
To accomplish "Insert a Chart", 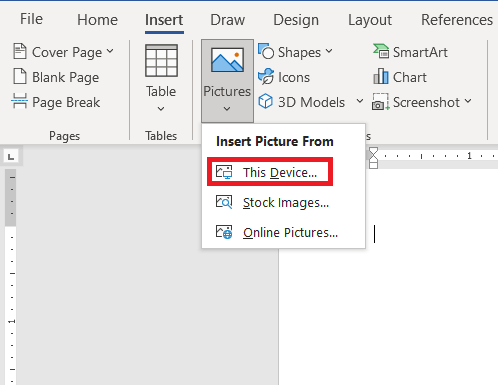I will point(399,77).
